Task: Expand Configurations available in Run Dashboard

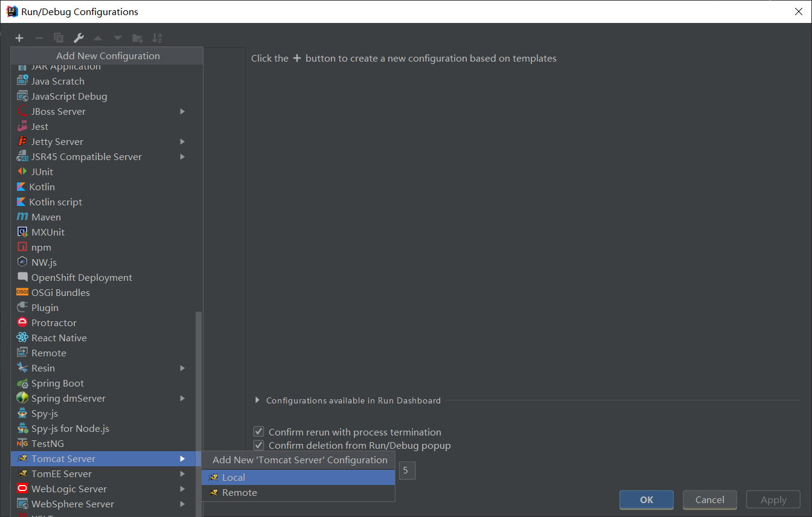Action: pos(257,400)
